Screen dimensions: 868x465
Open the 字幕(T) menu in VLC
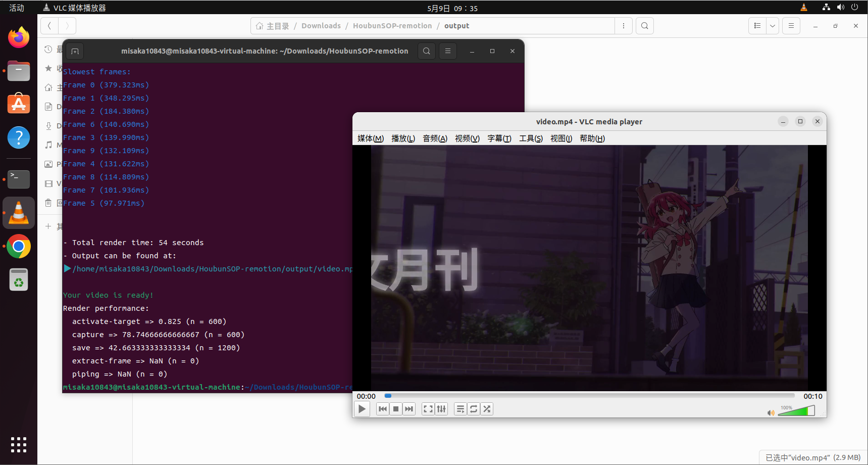point(499,138)
